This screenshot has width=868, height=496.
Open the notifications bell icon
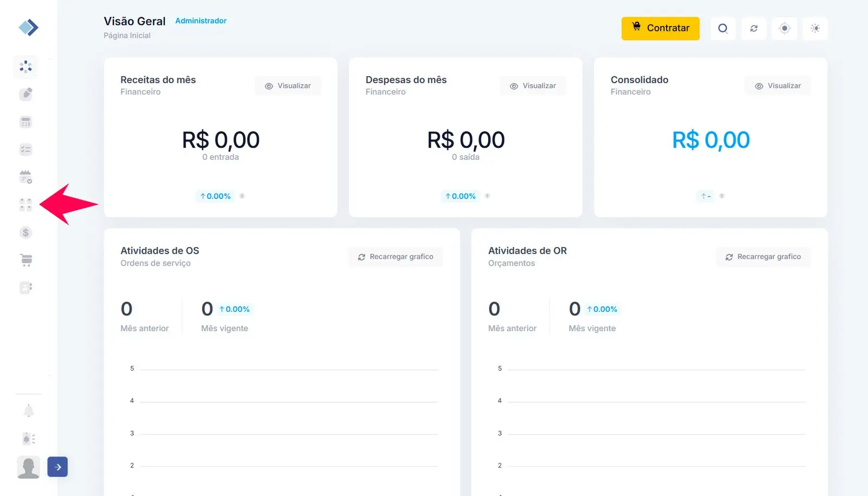(29, 411)
